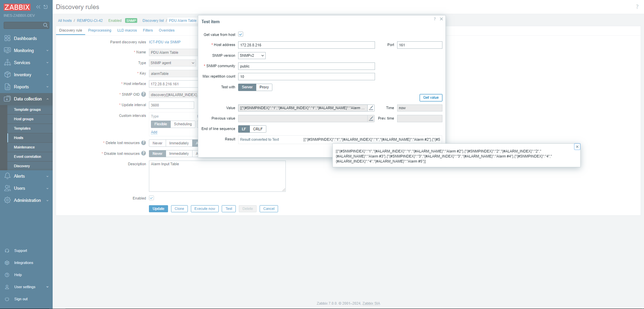
Task: Switch to the LLD macros tab
Action: tap(127, 30)
